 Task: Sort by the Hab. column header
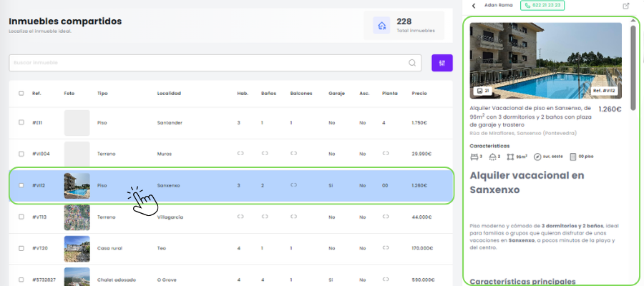(243, 93)
